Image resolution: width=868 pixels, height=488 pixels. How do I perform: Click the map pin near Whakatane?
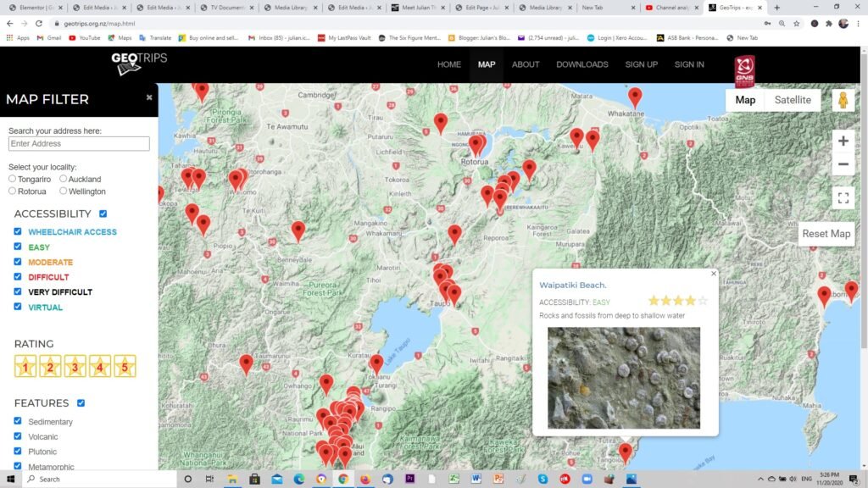coord(635,97)
